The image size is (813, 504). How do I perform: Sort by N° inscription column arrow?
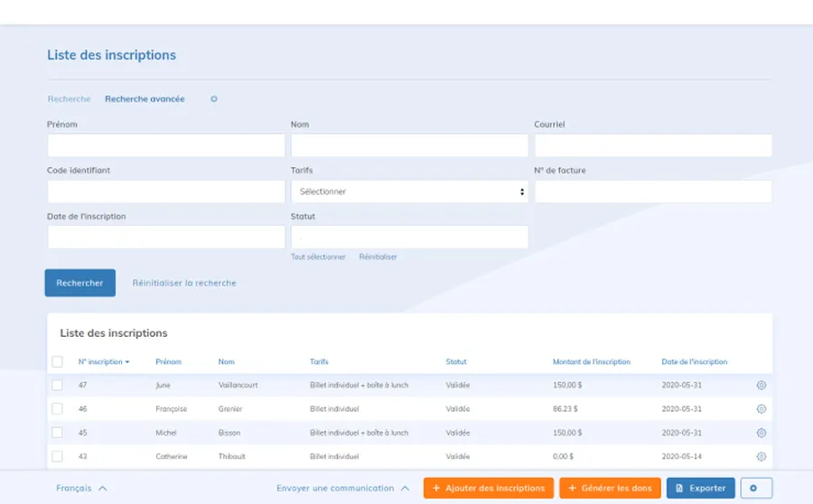tap(127, 362)
